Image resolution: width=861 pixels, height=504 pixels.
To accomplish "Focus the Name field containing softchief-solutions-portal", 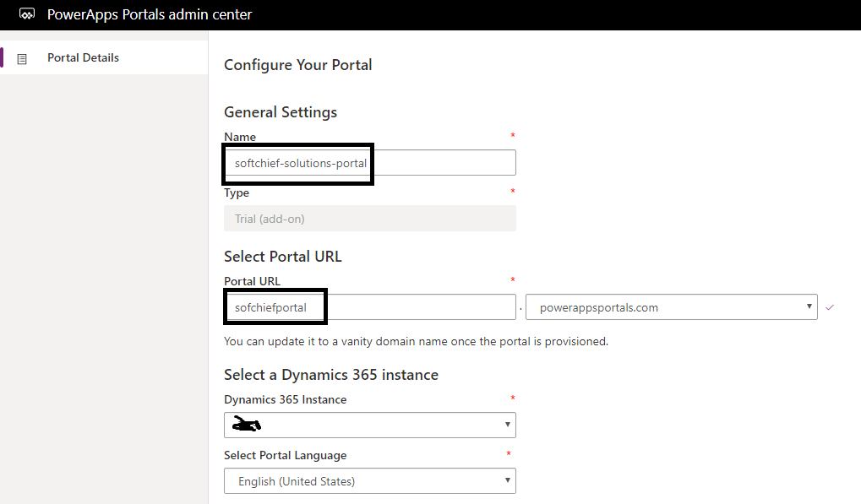I will [x=369, y=163].
